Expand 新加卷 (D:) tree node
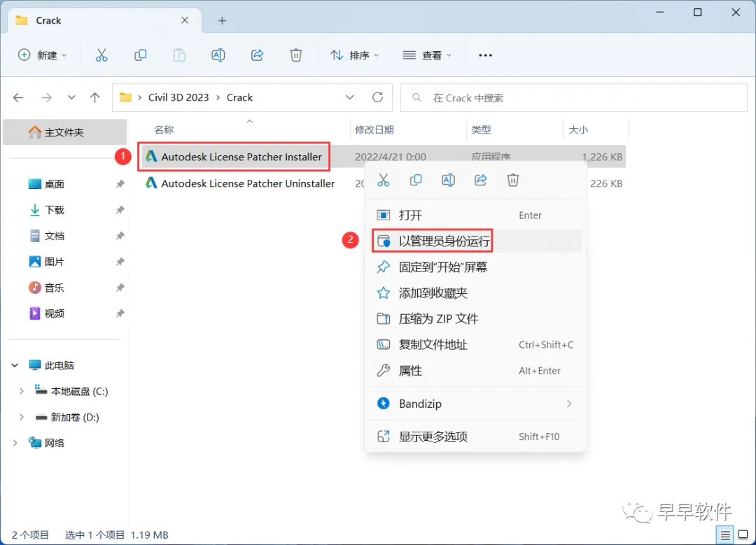The image size is (756, 545). (x=21, y=417)
